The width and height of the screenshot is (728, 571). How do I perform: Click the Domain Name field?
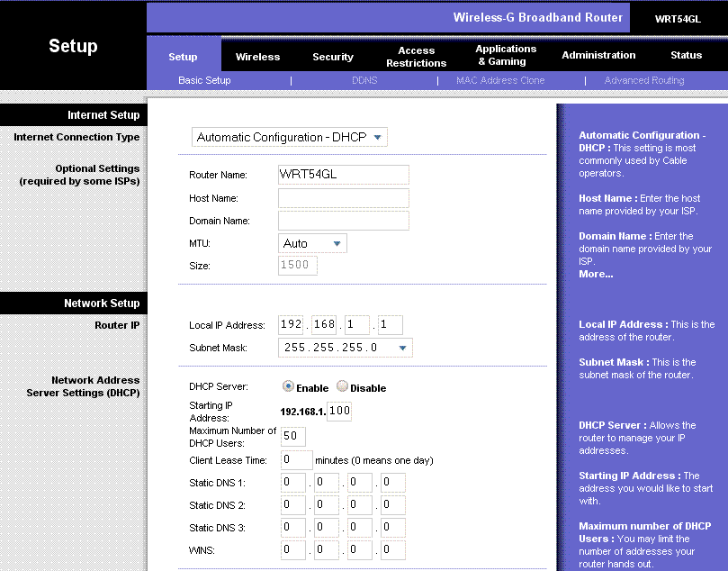(x=344, y=221)
